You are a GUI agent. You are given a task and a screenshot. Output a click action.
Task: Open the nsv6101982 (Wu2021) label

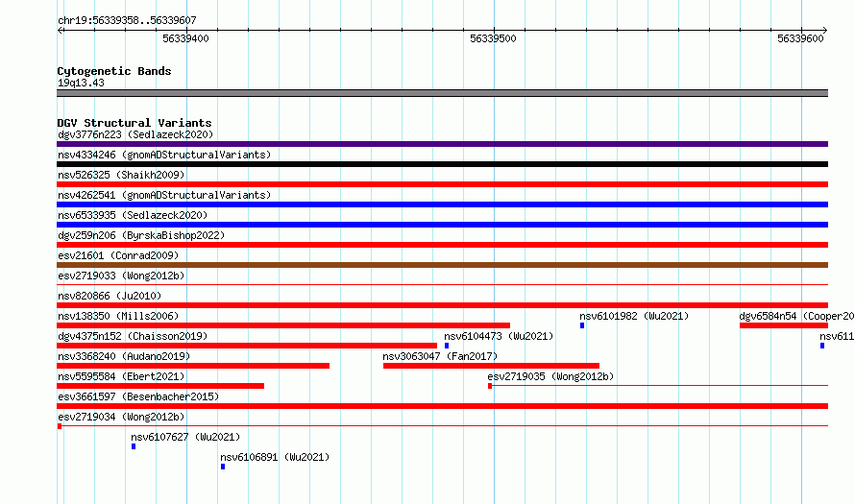point(634,316)
